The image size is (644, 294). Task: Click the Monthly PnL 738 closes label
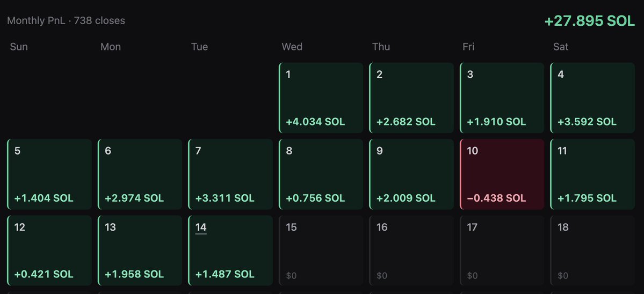tap(66, 20)
